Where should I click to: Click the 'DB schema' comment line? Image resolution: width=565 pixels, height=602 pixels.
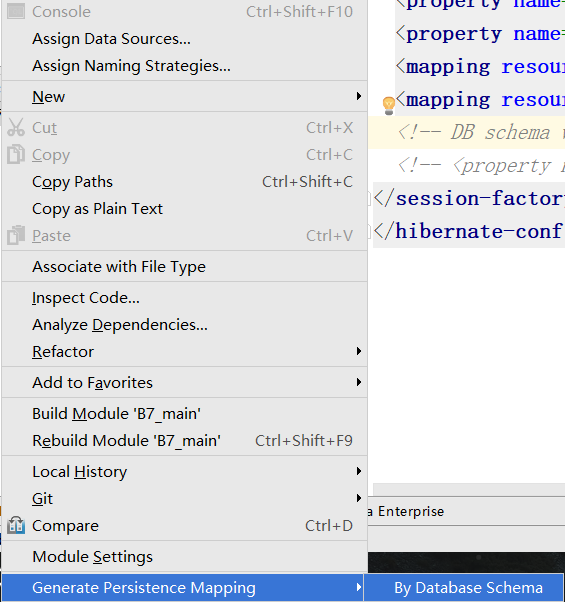(x=481, y=132)
